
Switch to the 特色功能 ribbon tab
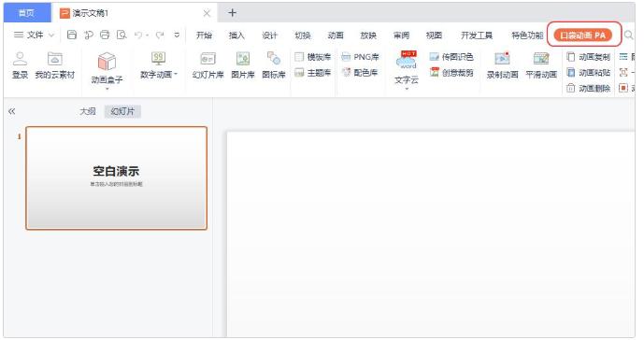pyautogui.click(x=527, y=35)
